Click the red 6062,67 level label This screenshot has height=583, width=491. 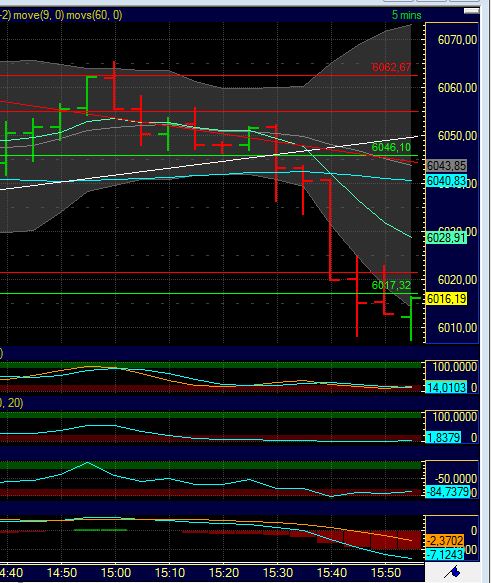click(x=391, y=67)
